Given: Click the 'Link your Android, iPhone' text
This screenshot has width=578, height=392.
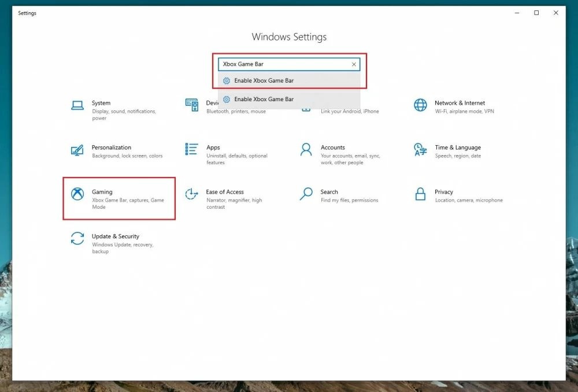Looking at the screenshot, I should point(350,112).
